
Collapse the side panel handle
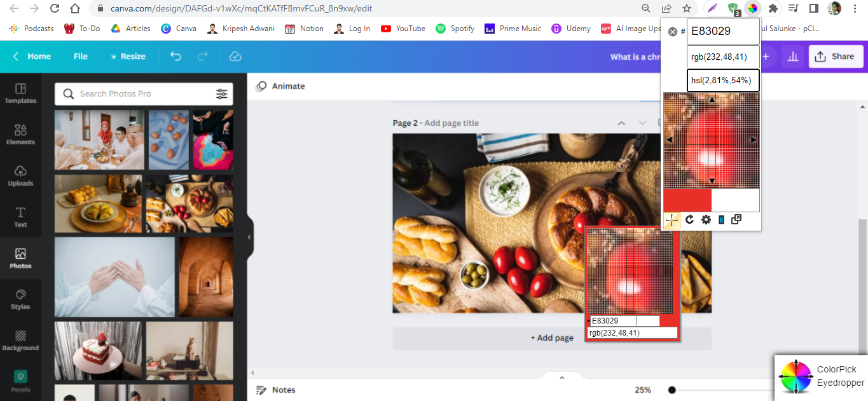tap(249, 237)
